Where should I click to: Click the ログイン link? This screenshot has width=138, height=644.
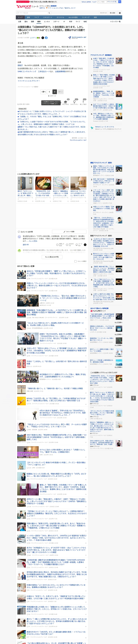pyautogui.click(x=42, y=8)
